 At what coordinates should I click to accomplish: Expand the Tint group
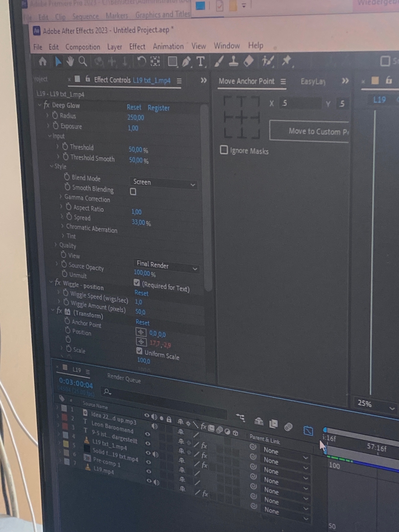tap(63, 236)
